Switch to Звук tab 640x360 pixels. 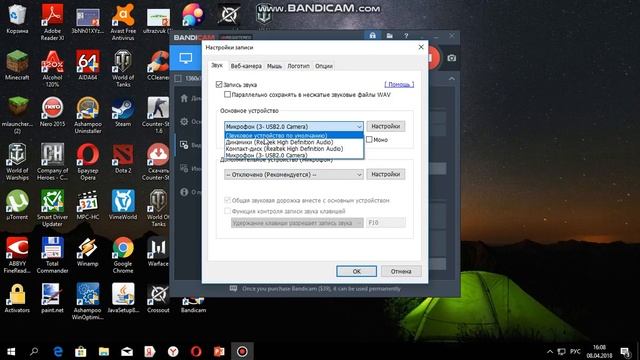(217, 65)
